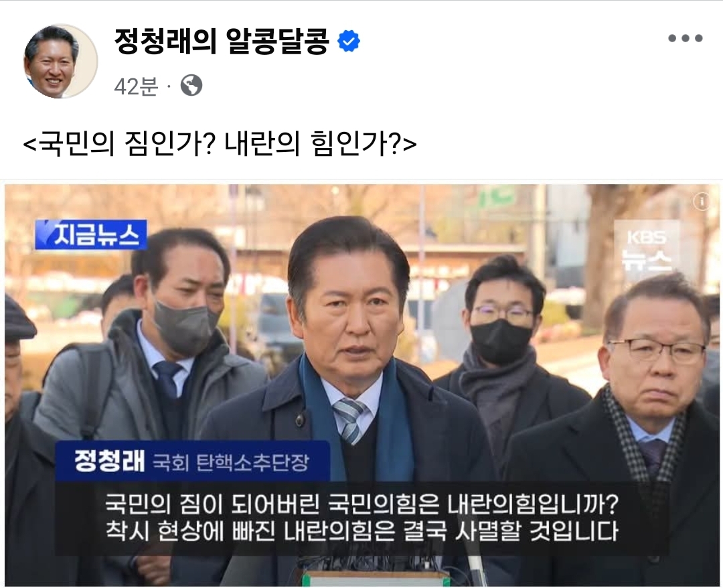Click subtitle line starting 국민의 짐이 되어버린
The image size is (723, 588).
(x=362, y=504)
